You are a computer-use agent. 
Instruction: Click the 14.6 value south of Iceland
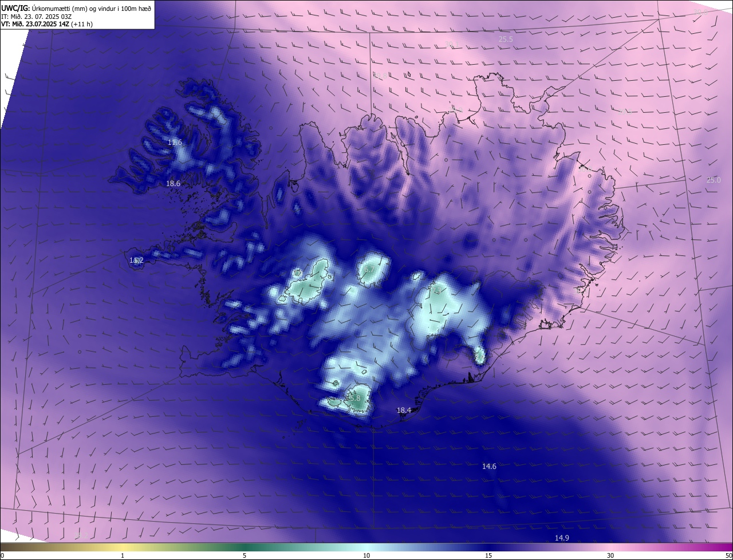click(x=489, y=467)
